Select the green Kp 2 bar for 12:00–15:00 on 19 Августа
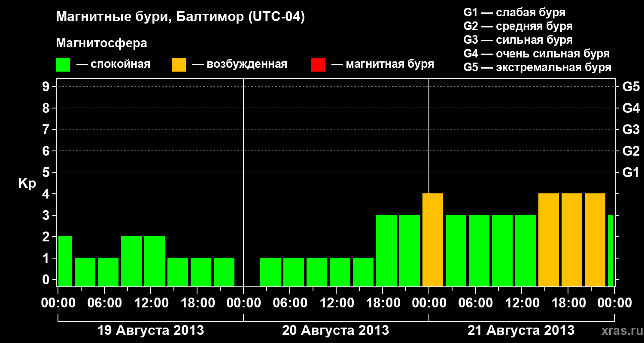The width and height of the screenshot is (644, 343). tap(155, 262)
